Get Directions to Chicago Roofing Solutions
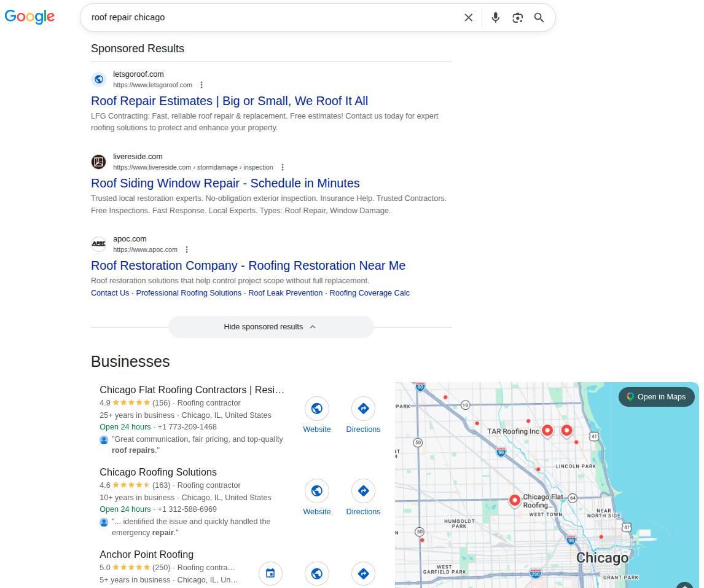Screen dimensions: 704x588 tap(363, 497)
